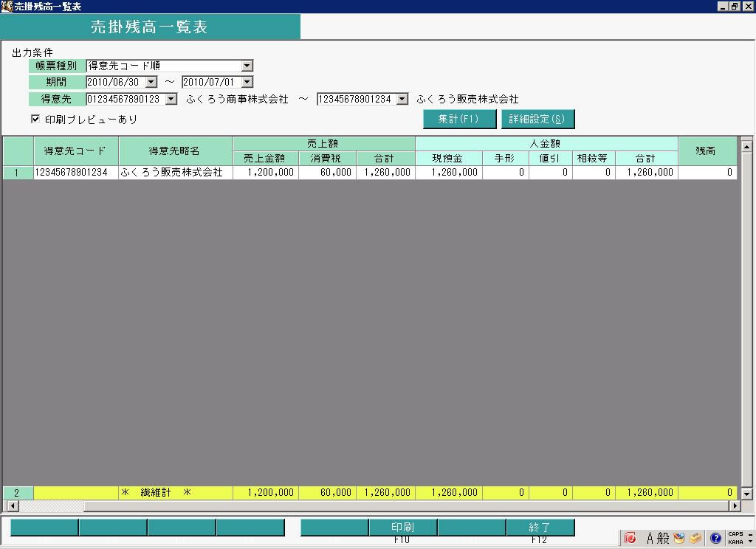Screen dimensions: 756x549
Task: Open the IME pad tools icon
Action: [x=679, y=538]
